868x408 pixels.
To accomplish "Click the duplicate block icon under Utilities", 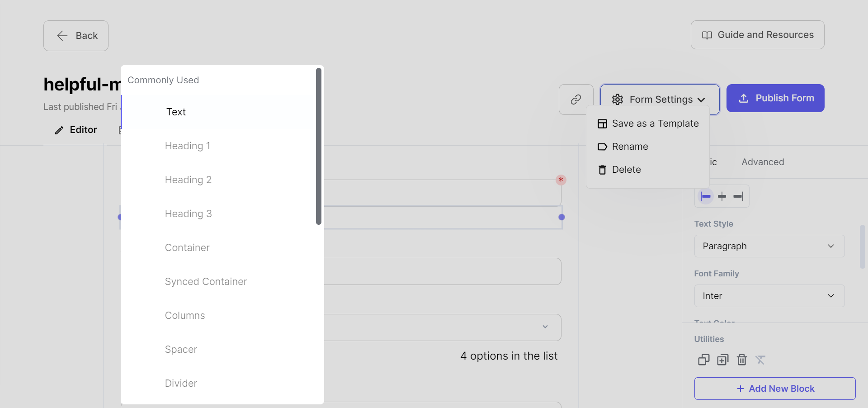I will tap(722, 360).
